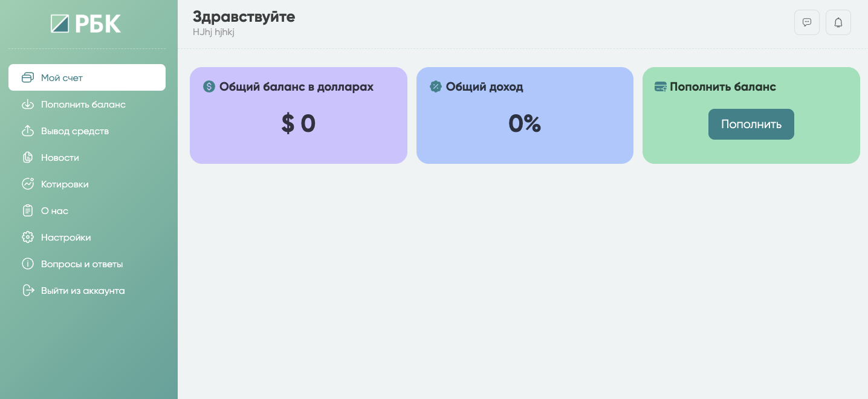The image size is (868, 399).
Task: Click the info icon for Вопросы и ответы
Action: coord(28,264)
